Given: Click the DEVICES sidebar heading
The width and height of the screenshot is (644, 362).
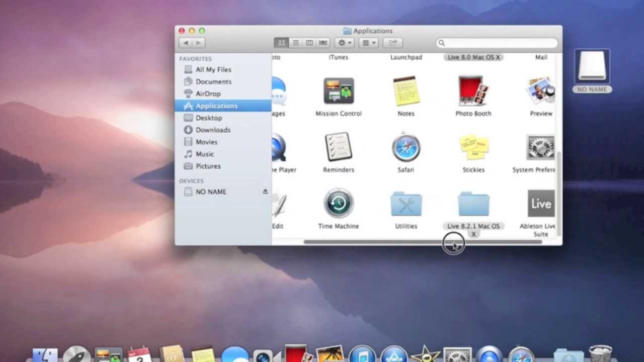Looking at the screenshot, I should pyautogui.click(x=191, y=181).
